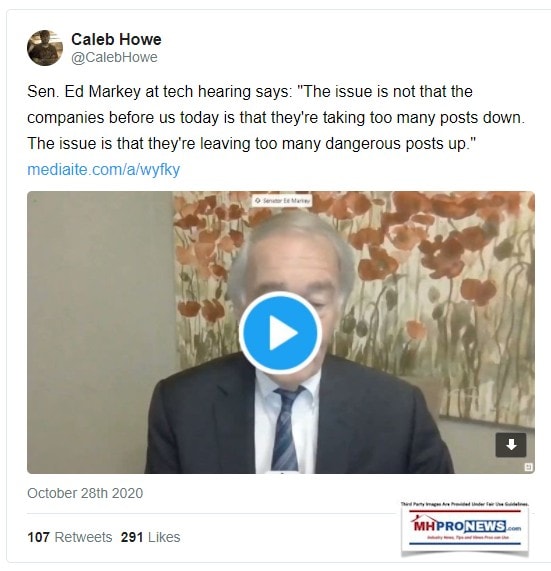The height and width of the screenshot is (571, 551).
Task: Click the small square icon below download arrow
Action: (528, 467)
